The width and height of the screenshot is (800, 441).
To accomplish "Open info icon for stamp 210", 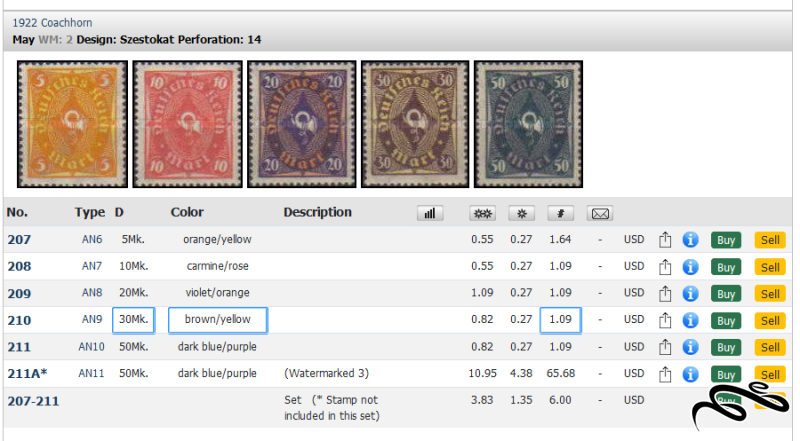I will (x=690, y=320).
